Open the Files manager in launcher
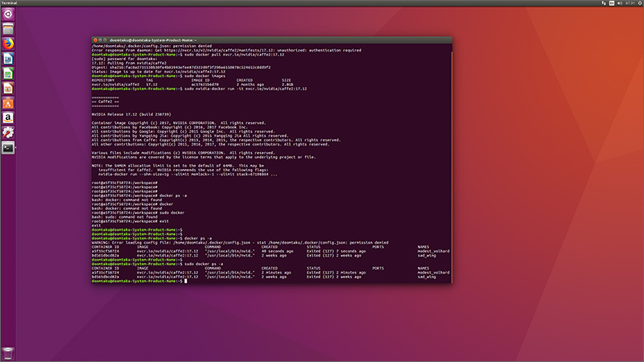Viewport: 644px width, 362px height. (8, 29)
